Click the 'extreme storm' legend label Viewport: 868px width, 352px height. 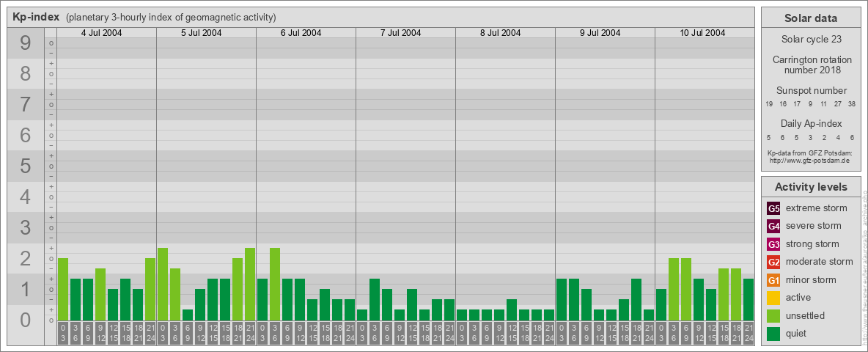pyautogui.click(x=817, y=208)
